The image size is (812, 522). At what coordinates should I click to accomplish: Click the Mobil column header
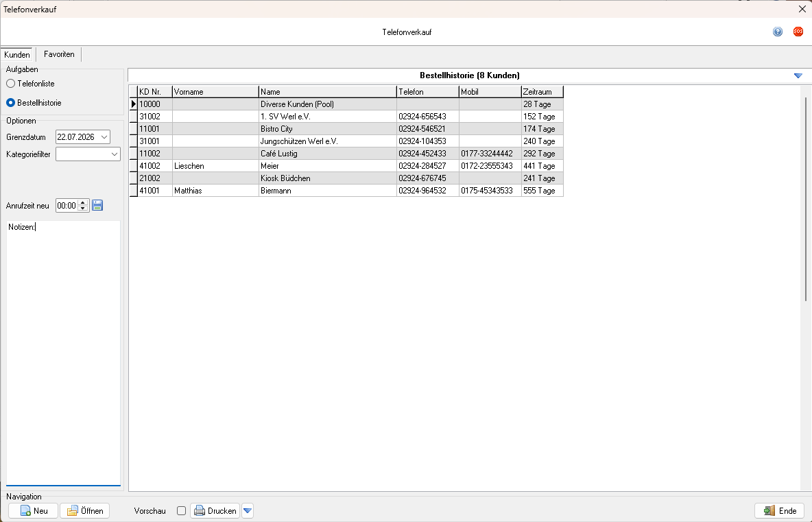pos(490,92)
